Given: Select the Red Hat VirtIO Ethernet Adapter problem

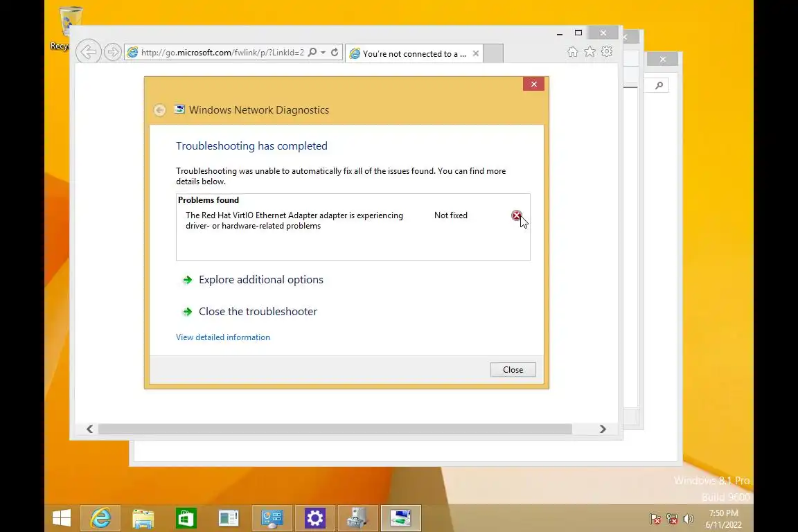Looking at the screenshot, I should tap(294, 220).
